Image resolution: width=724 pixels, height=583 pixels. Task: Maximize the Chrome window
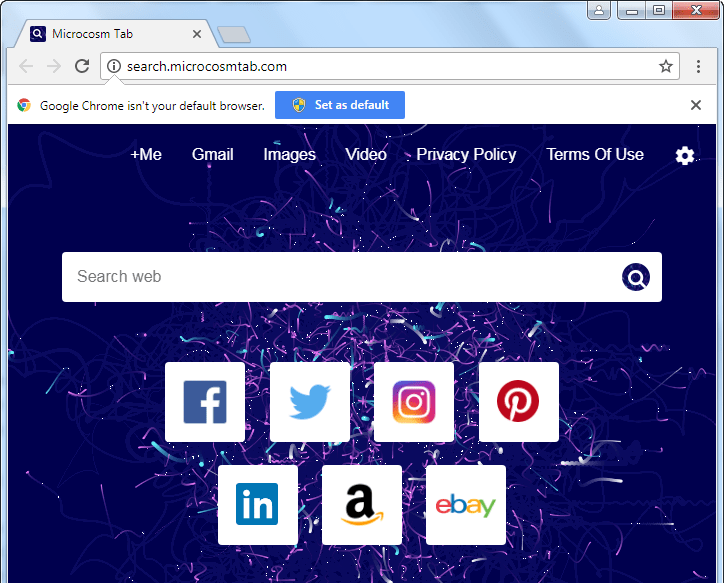click(x=659, y=10)
